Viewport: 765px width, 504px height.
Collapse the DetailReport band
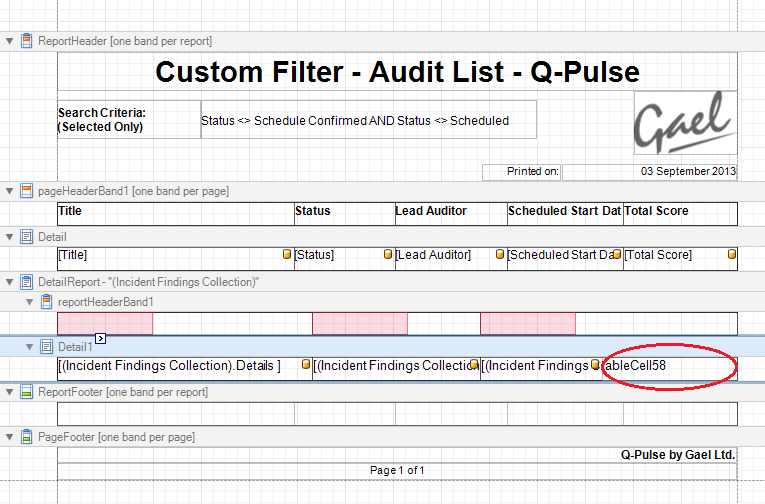(x=9, y=282)
